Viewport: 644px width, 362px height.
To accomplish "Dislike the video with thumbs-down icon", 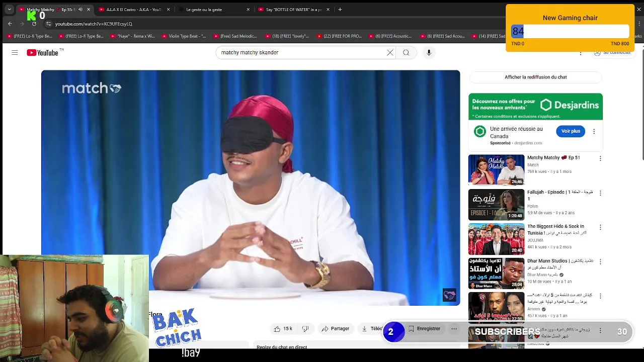I will [305, 329].
